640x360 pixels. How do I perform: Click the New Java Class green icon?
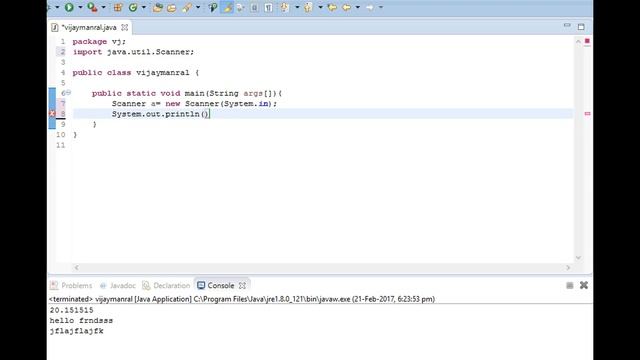[133, 7]
